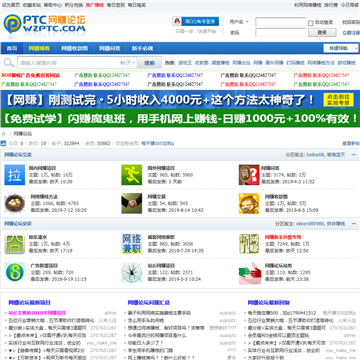Open the red question mark forum icon
The width and height of the screenshot is (360, 360).
pyautogui.click(x=249, y=175)
